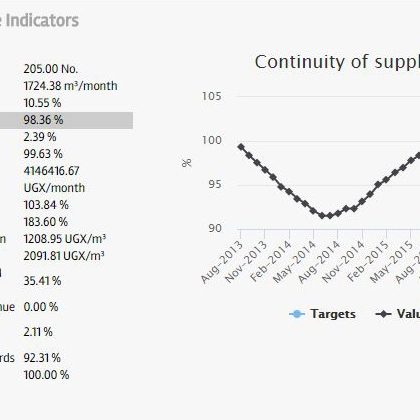Click the blue Targets legend marker
420x420 pixels.
(297, 314)
